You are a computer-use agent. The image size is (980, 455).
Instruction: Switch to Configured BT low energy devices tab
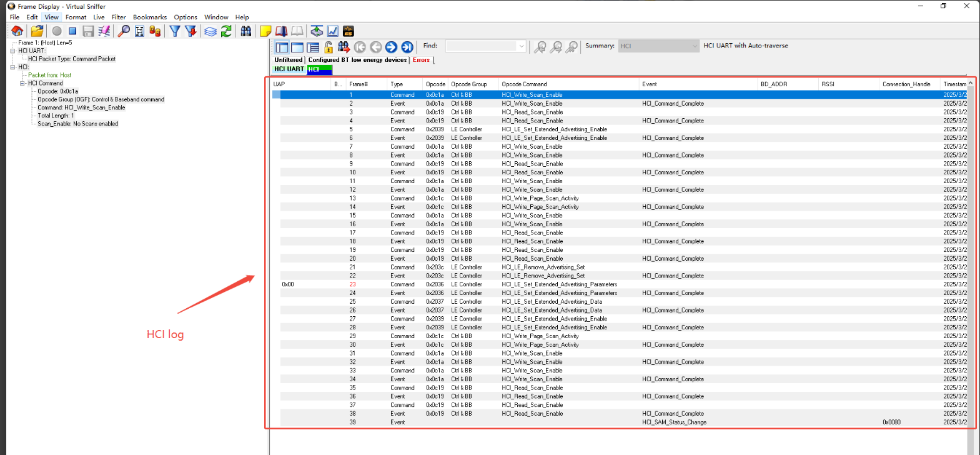(357, 60)
